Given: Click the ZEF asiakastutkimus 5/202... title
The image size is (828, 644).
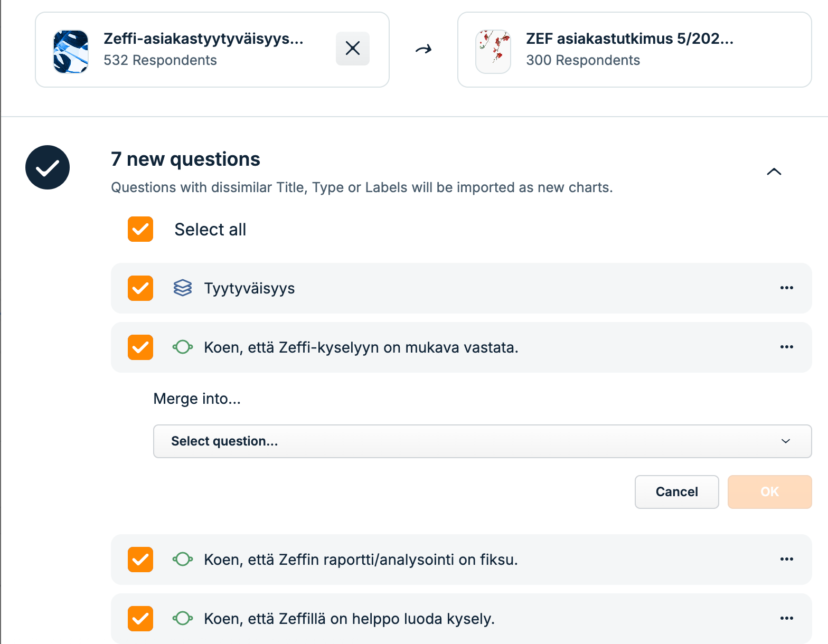Looking at the screenshot, I should tap(629, 39).
